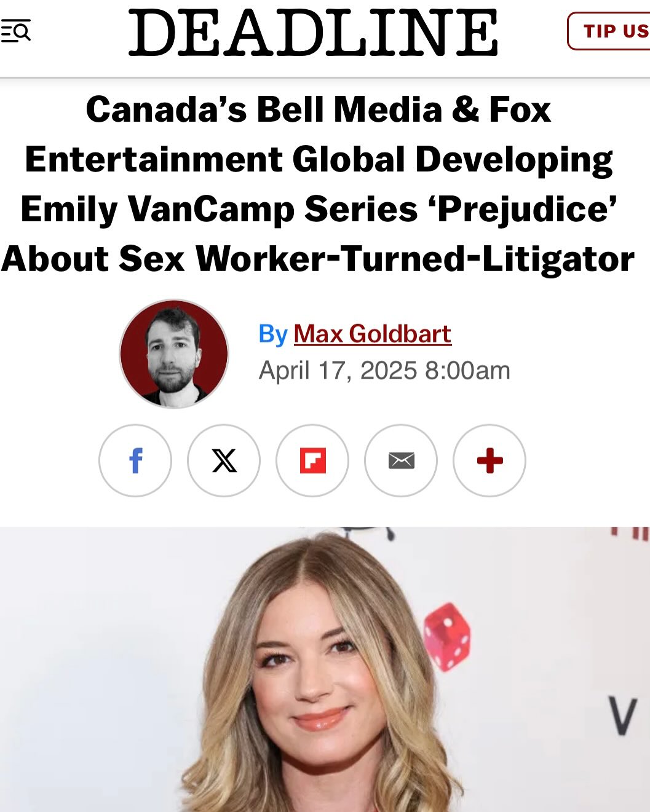Image resolution: width=650 pixels, height=812 pixels.
Task: Click the April 17, 2025 8:00am timestamp
Action: pyautogui.click(x=384, y=371)
